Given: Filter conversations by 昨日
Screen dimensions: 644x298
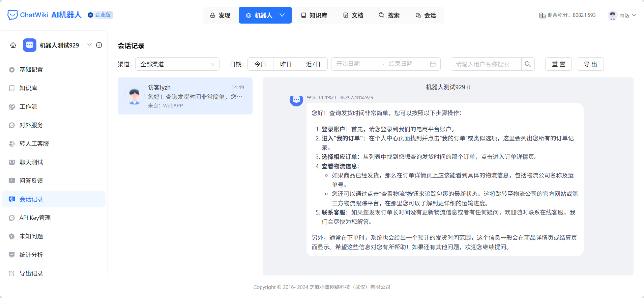Looking at the screenshot, I should (286, 64).
